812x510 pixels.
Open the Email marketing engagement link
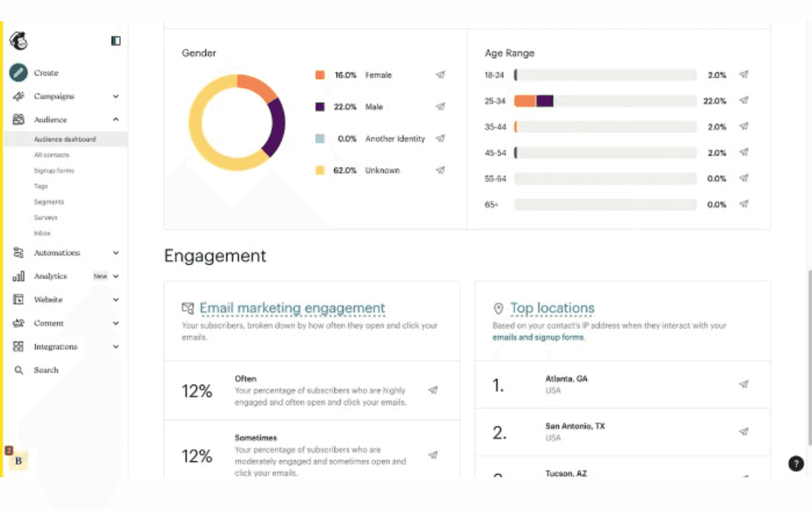292,308
